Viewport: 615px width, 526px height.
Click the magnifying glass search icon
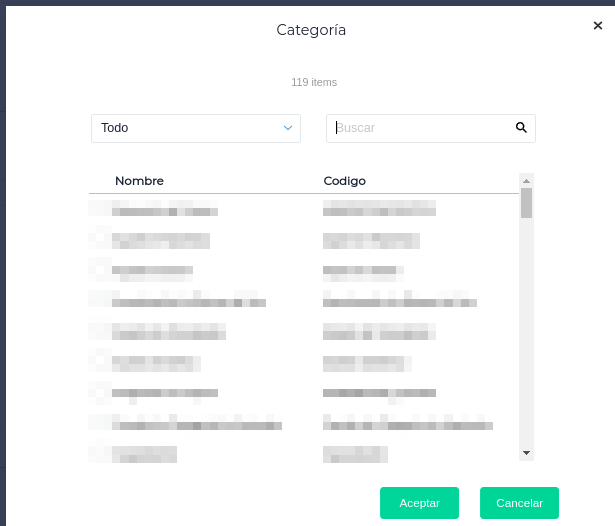point(521,128)
